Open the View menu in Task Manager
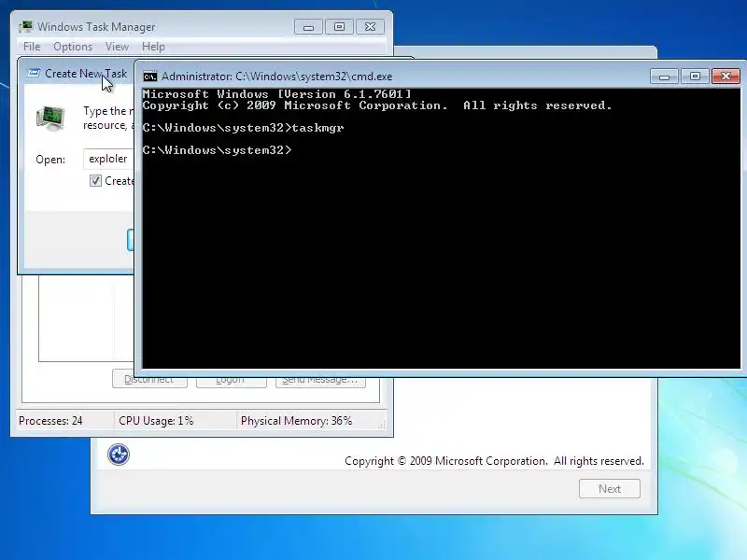747x560 pixels. click(x=117, y=47)
